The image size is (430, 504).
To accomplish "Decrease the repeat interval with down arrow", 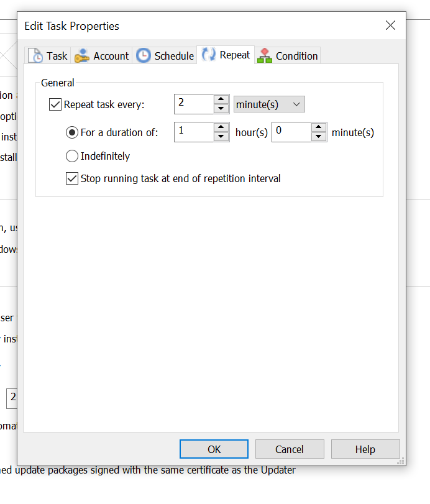I will [221, 109].
